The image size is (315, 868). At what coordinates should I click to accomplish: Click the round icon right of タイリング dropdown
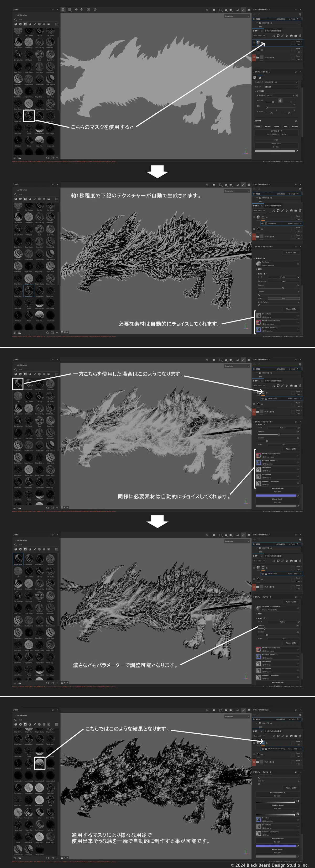coord(297,96)
